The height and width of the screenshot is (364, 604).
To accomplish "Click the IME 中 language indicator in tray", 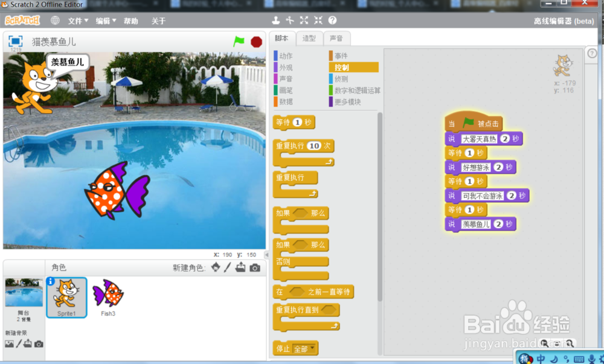I will (541, 359).
